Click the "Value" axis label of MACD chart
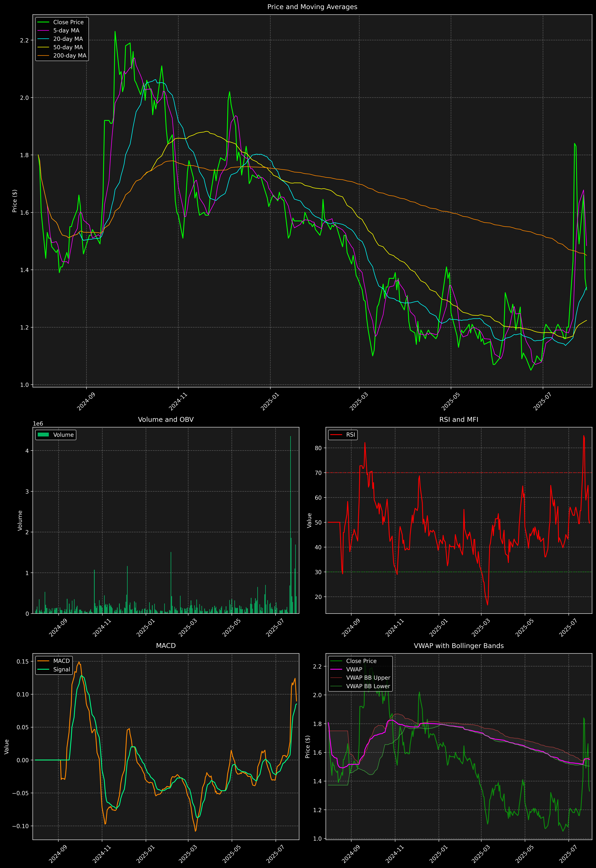 click(7, 747)
